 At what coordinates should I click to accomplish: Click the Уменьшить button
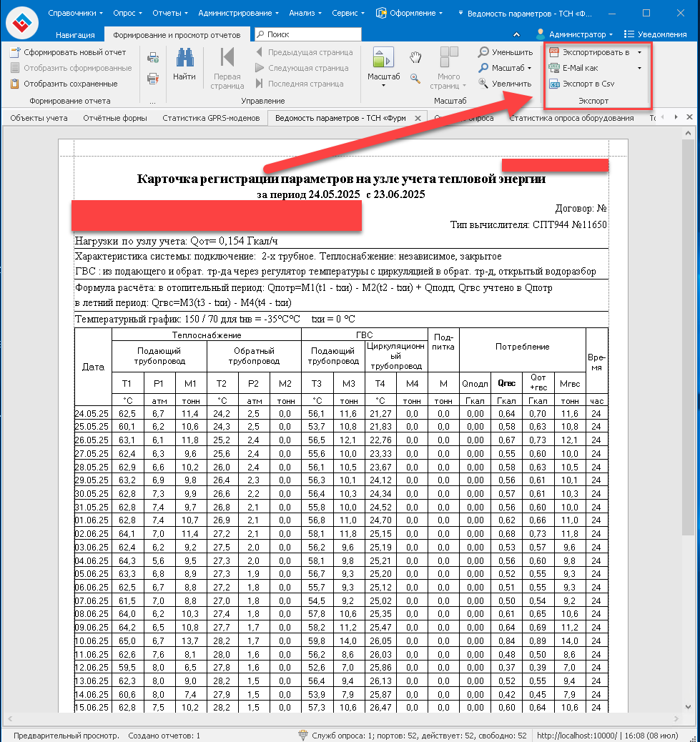(506, 52)
